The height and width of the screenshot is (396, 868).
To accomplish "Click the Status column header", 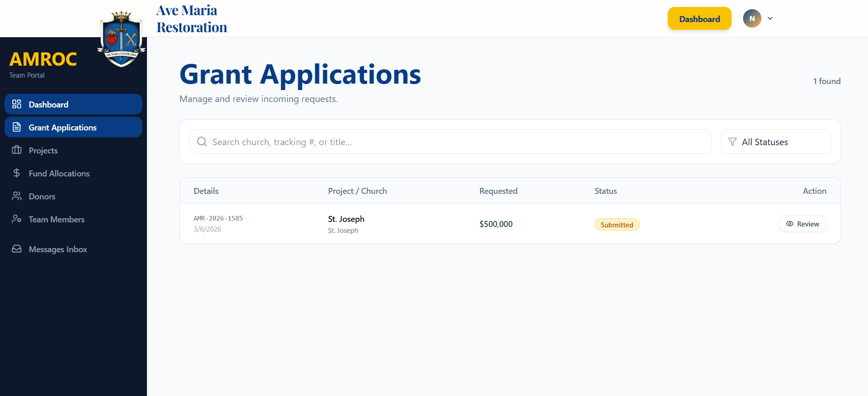I will pos(606,191).
